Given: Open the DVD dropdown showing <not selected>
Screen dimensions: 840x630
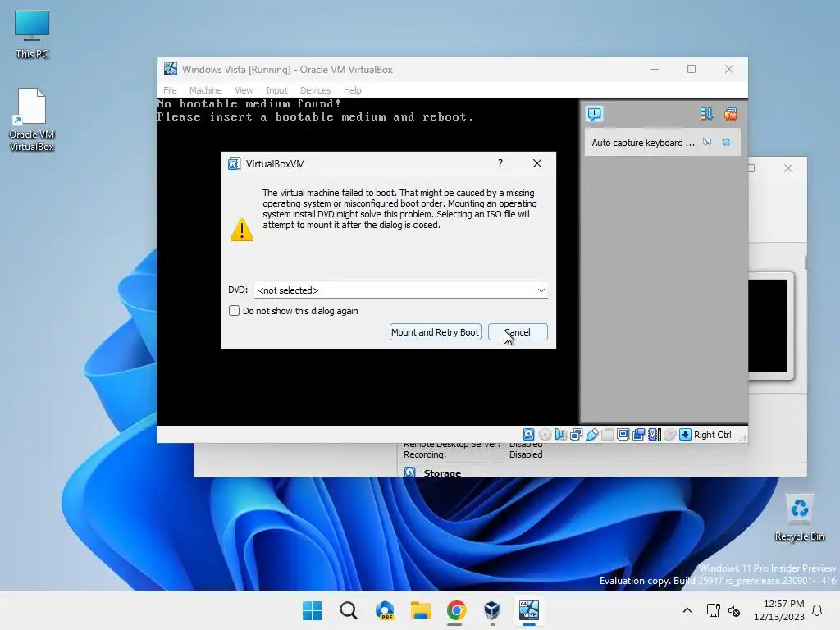Looking at the screenshot, I should 400,290.
